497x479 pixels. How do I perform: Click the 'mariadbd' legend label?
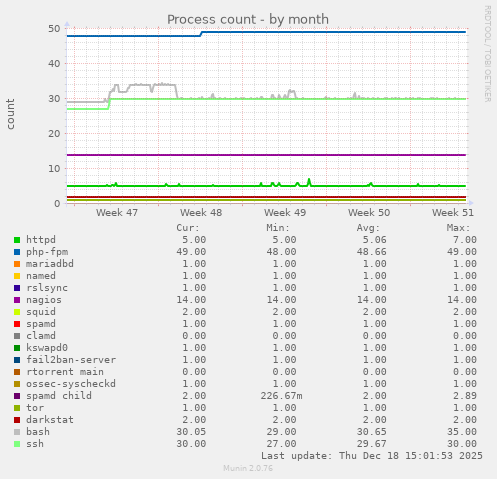pos(50,264)
